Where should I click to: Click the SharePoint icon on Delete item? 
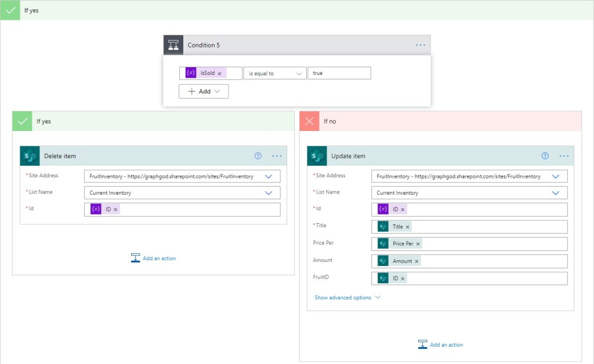30,156
